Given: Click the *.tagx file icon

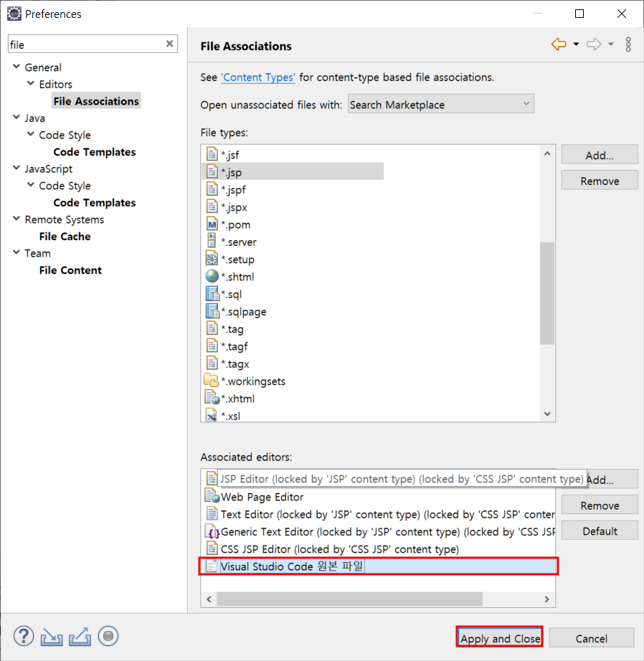Looking at the screenshot, I should (212, 363).
